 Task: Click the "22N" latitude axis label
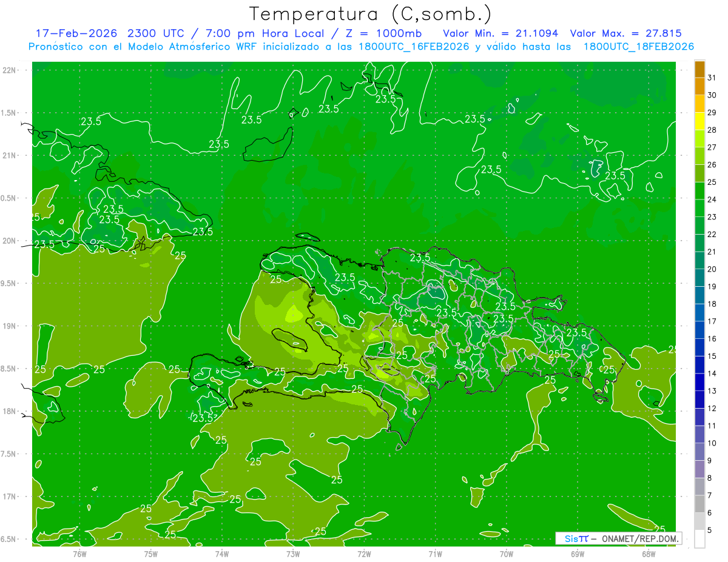point(9,70)
